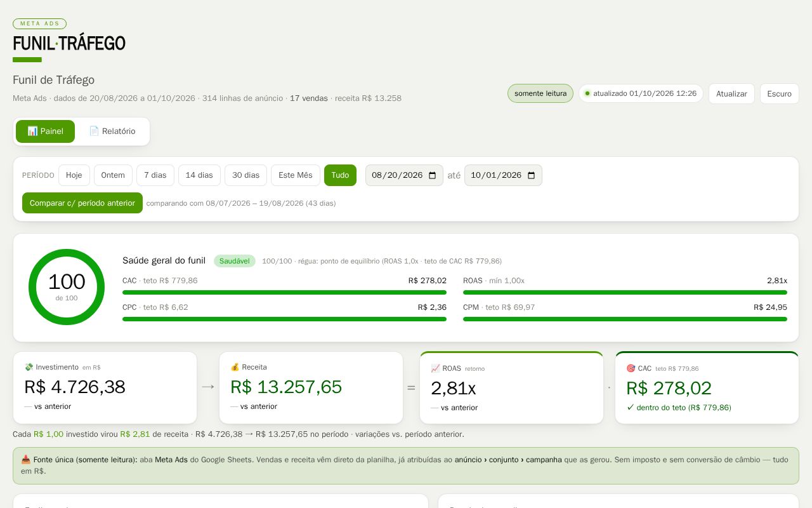Screen dimensions: 812x508
Task: Click the somente leitura badge
Action: 540,93
